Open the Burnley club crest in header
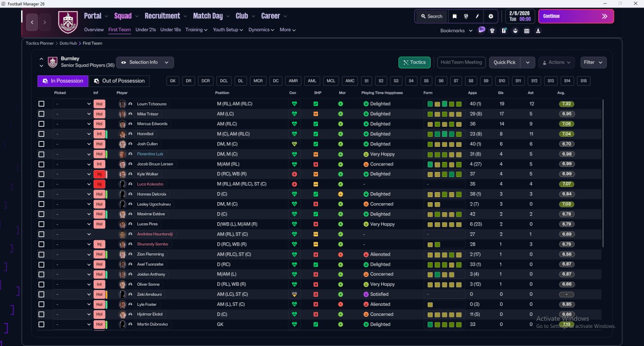Image resolution: width=644 pixels, height=346 pixels. 68,22
